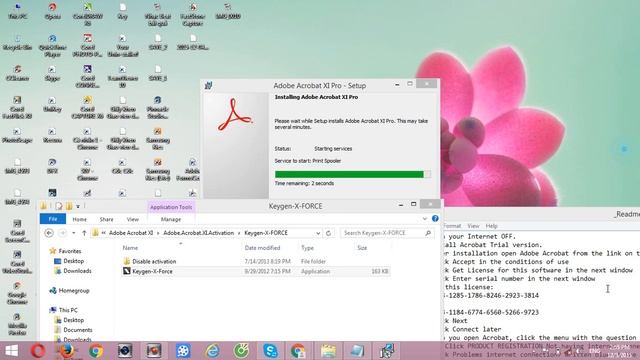Click the New folder icon in Explorer's quick access toolbar
640x360 pixels.
tap(69, 206)
